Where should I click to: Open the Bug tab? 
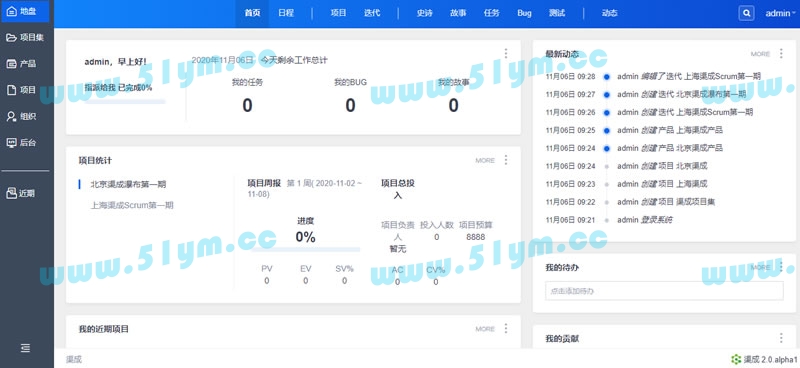(524, 14)
